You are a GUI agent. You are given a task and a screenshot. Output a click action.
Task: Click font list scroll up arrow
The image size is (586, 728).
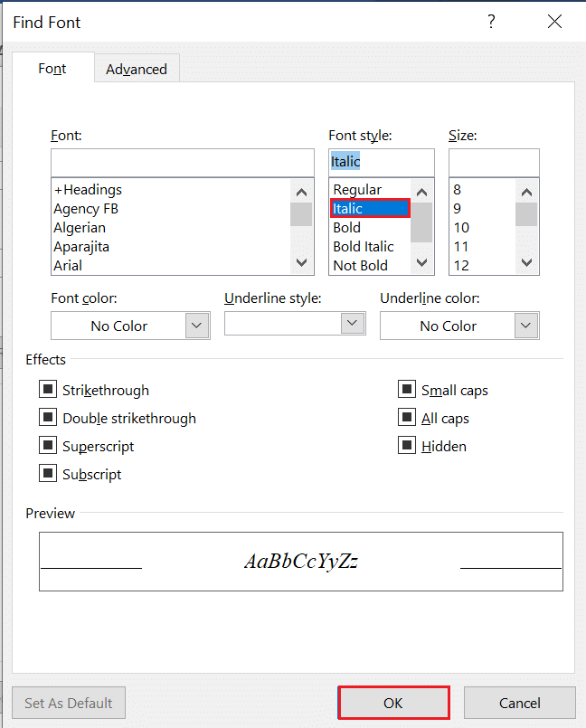[301, 192]
